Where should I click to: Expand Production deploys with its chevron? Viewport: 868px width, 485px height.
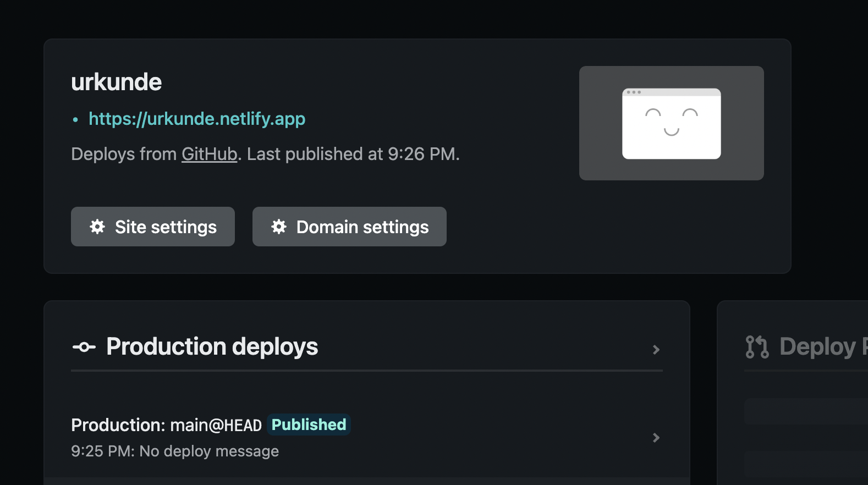click(656, 350)
